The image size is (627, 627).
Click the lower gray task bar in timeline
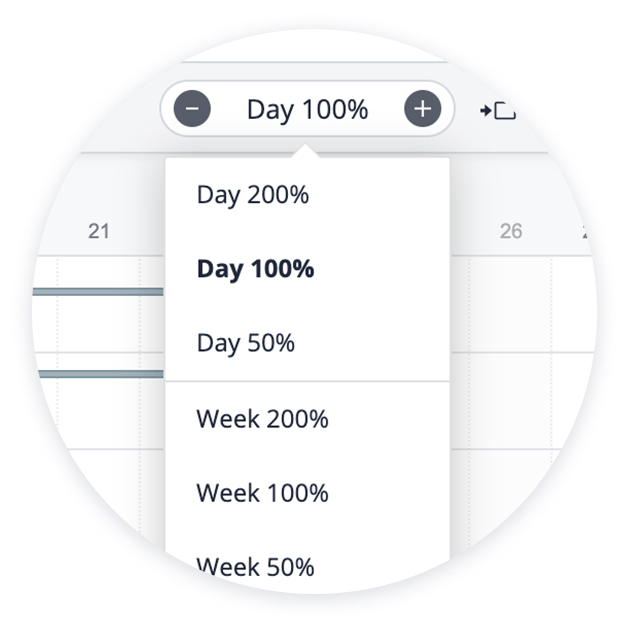click(101, 374)
